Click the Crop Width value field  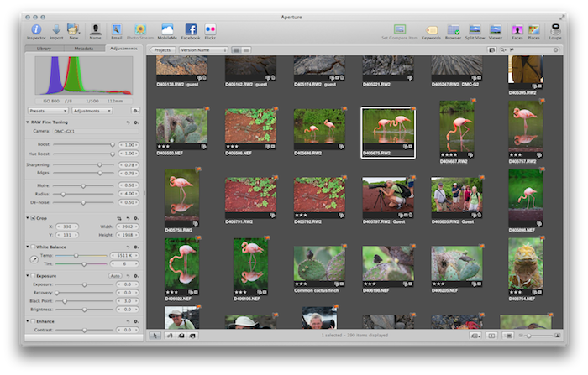128,227
